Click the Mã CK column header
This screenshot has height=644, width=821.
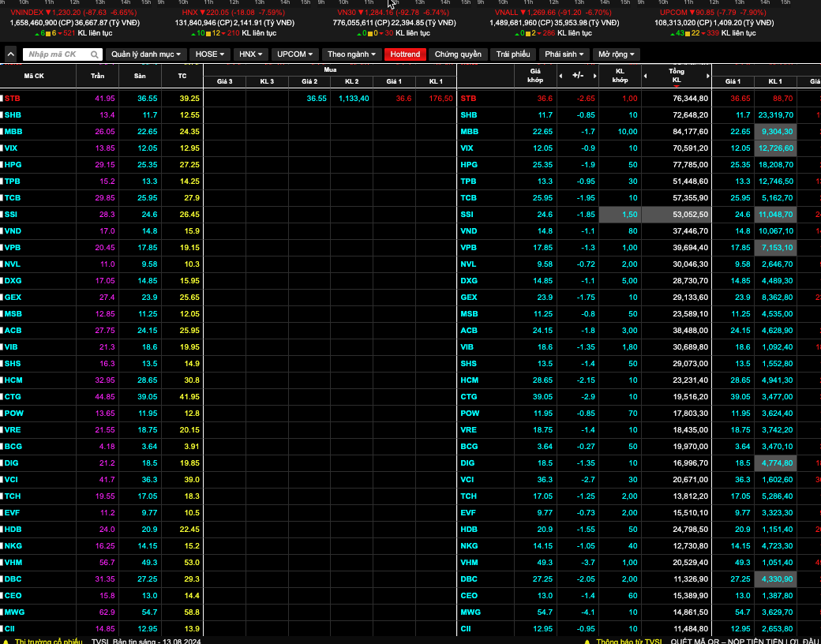coord(34,76)
